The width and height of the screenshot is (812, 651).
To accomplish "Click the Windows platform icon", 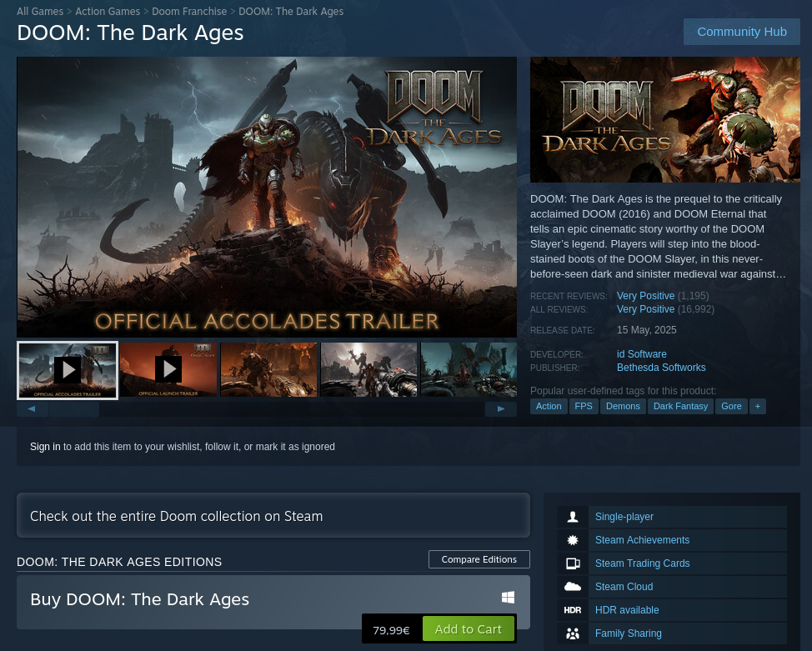I will coord(508,597).
